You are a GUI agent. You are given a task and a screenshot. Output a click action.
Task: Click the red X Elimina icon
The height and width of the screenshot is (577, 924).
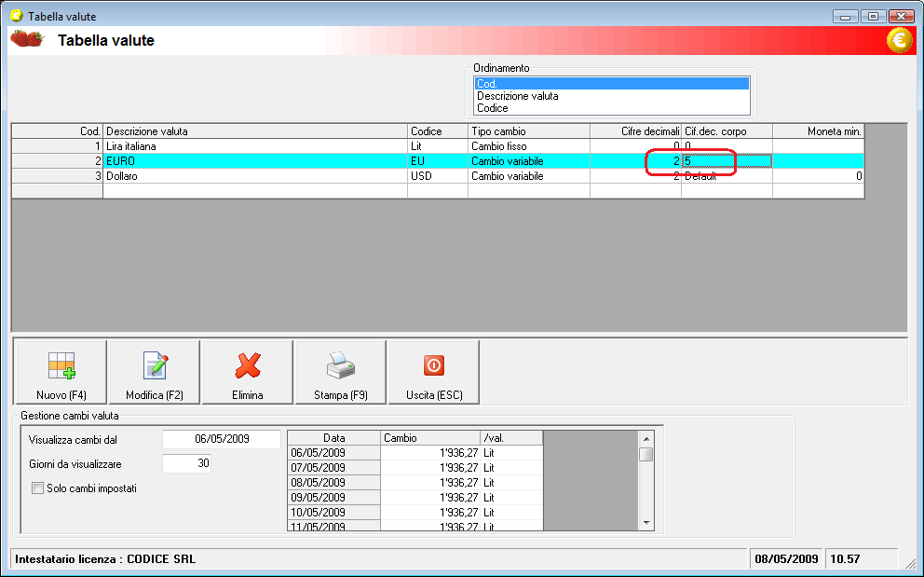(x=248, y=365)
